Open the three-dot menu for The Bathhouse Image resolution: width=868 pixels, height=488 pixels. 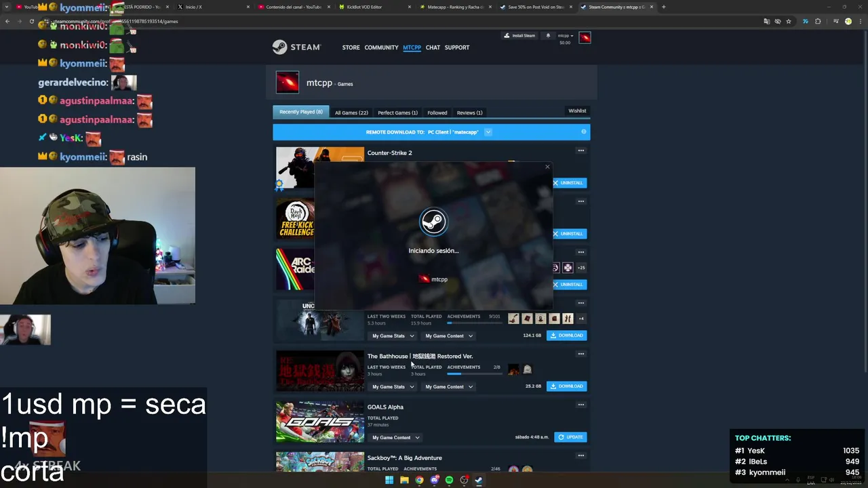click(580, 354)
